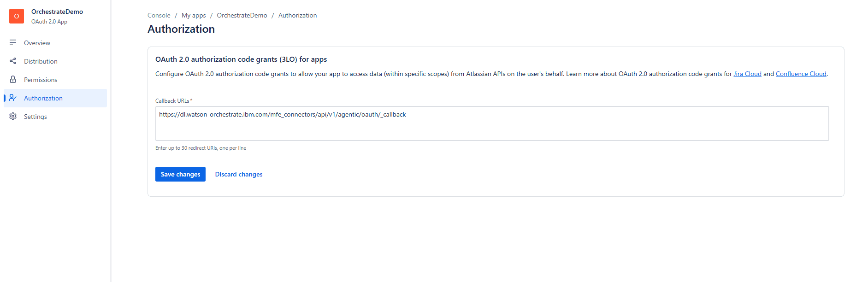The image size is (868, 282).
Task: Open the Jira Cloud documentation link
Action: (748, 74)
